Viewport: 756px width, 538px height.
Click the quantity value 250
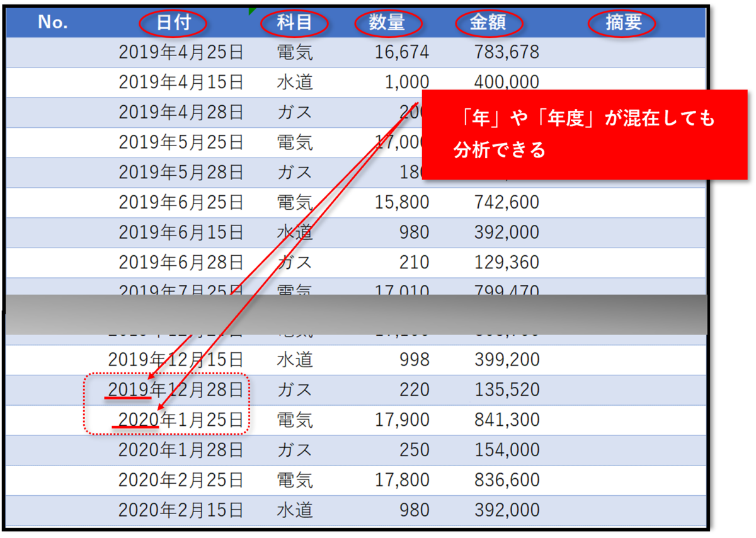coord(414,450)
